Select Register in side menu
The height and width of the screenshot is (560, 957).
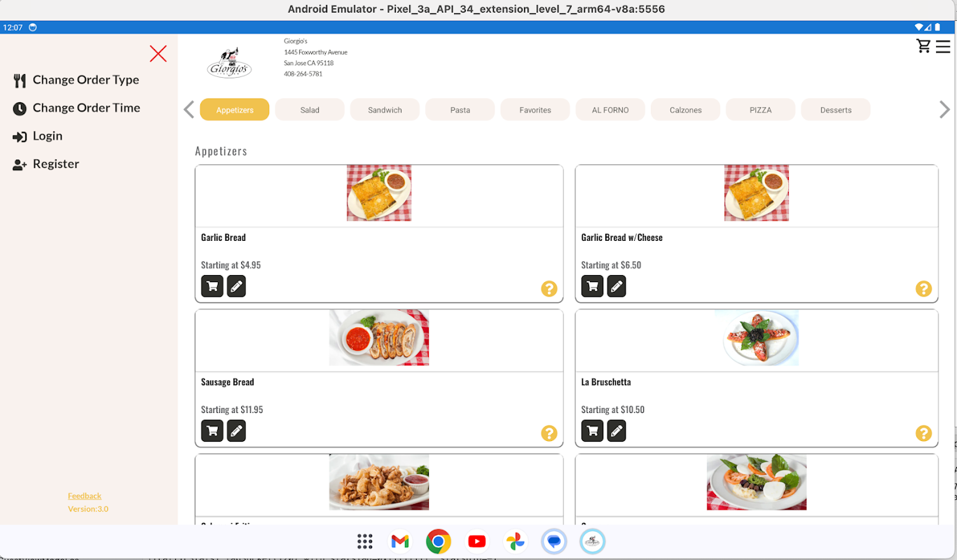46,164
